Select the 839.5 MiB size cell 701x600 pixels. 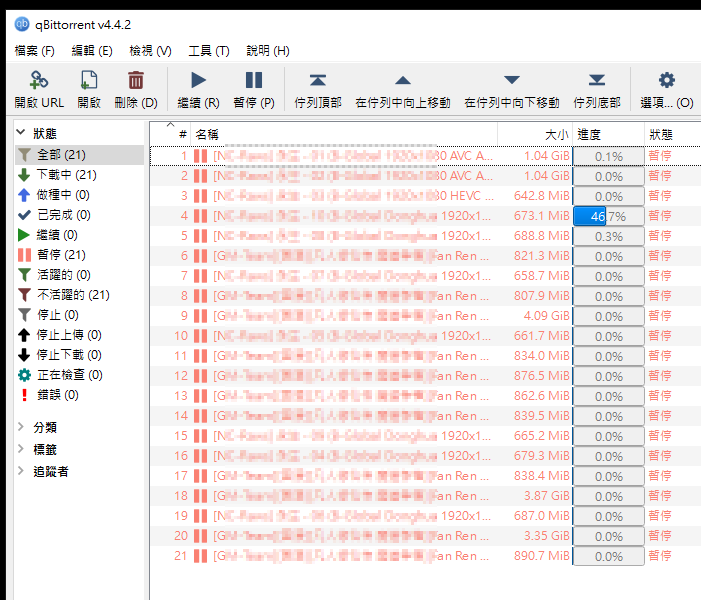(x=542, y=416)
